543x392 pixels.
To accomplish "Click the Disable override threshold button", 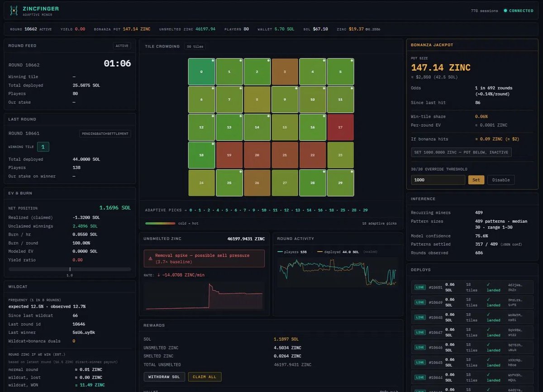I will (x=501, y=180).
